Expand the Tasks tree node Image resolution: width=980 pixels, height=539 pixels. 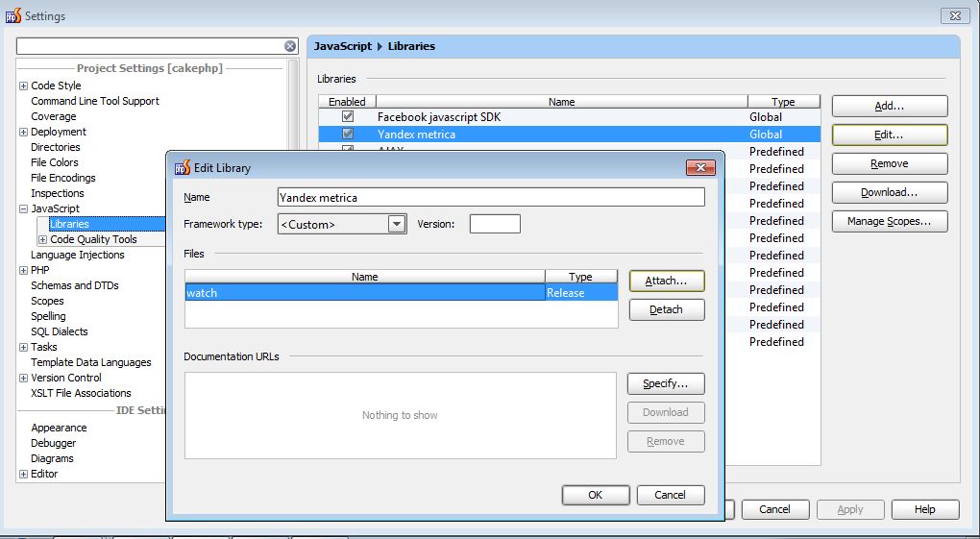[x=23, y=347]
